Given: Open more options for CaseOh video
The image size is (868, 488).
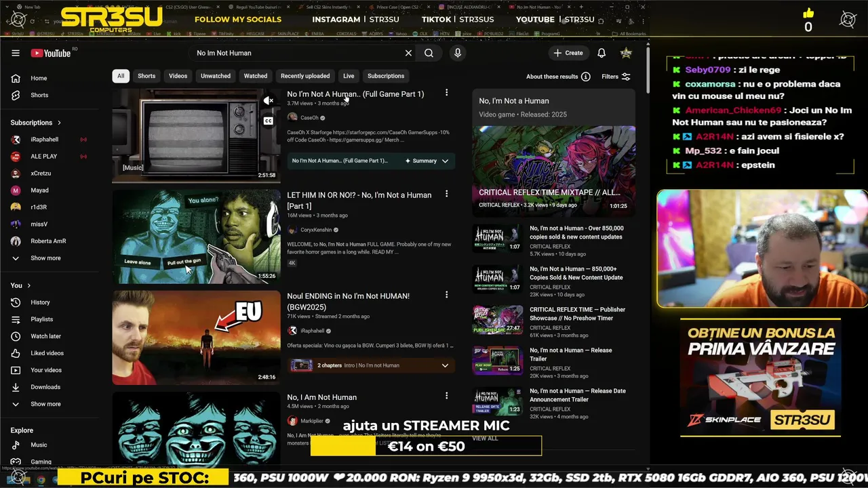Looking at the screenshot, I should click(446, 93).
